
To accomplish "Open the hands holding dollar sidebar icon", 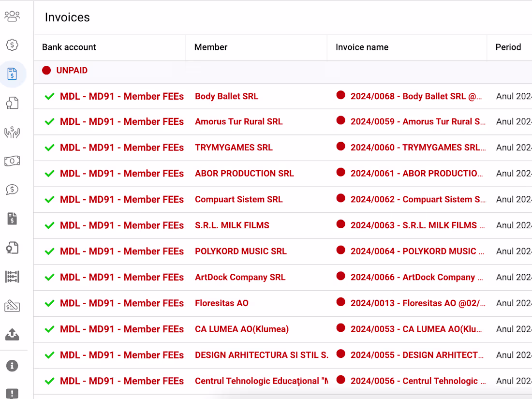I will pyautogui.click(x=12, y=132).
